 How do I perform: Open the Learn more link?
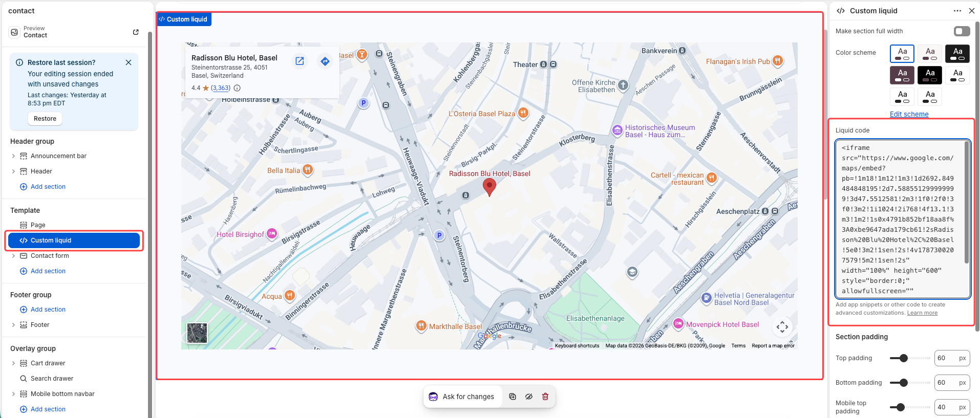(922, 313)
